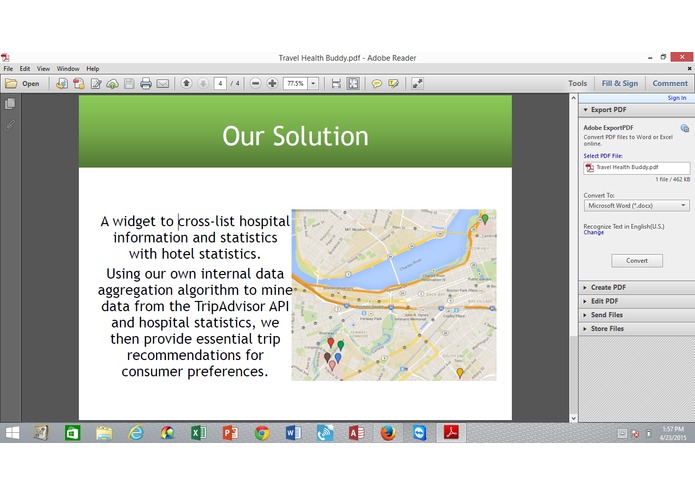The height and width of the screenshot is (494, 695).
Task: Open TeamViewer from the taskbar
Action: [x=419, y=432]
